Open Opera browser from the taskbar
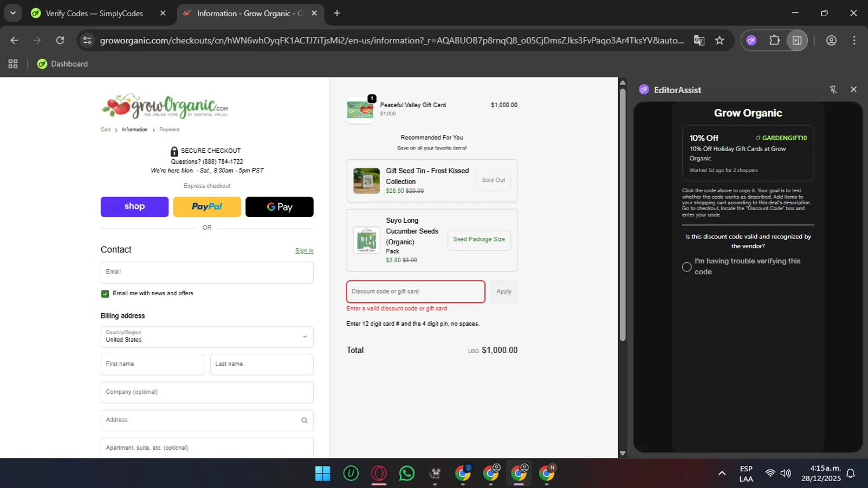Viewport: 868px width, 488px height. pyautogui.click(x=379, y=474)
